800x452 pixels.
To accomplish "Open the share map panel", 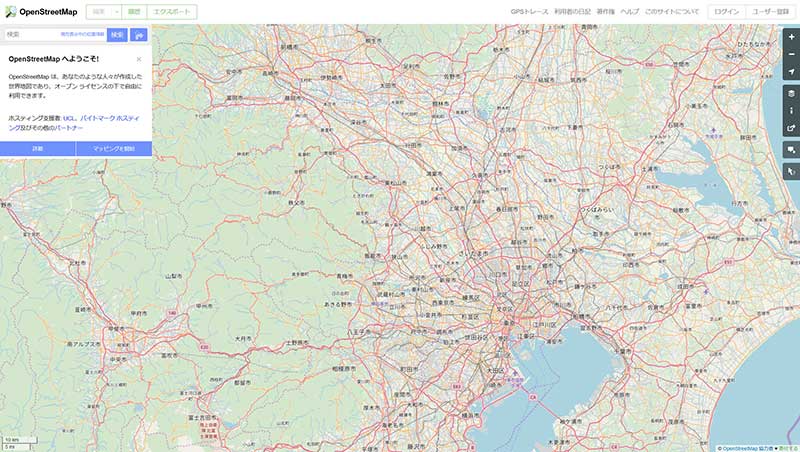I will [x=791, y=128].
